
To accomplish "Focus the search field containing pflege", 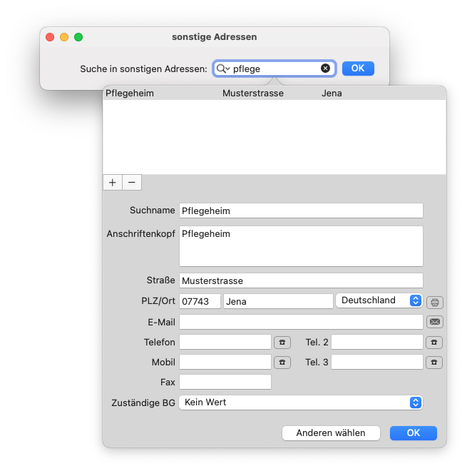I will point(275,69).
